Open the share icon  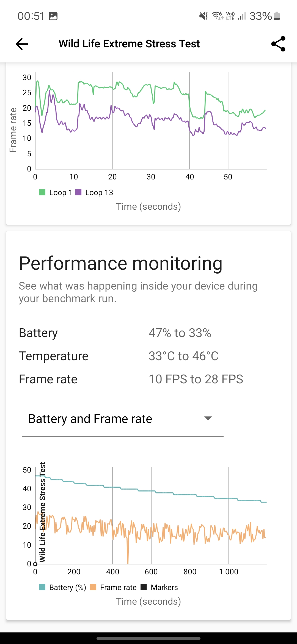point(278,44)
